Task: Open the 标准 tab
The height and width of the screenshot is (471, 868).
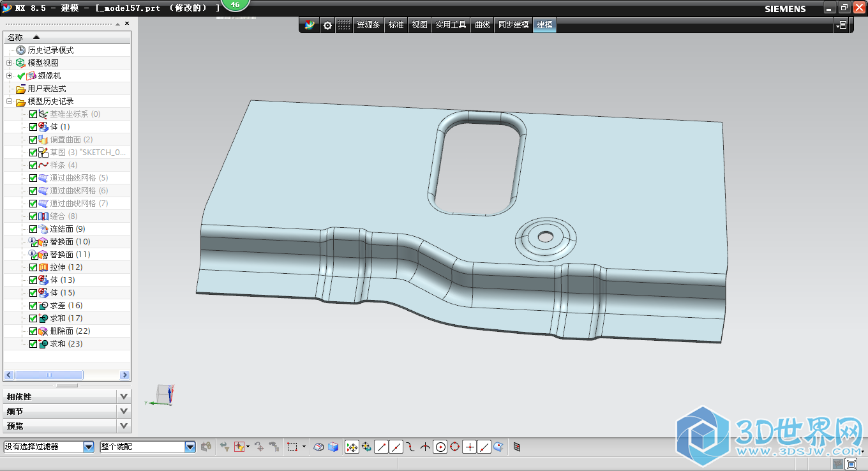Action: [396, 25]
